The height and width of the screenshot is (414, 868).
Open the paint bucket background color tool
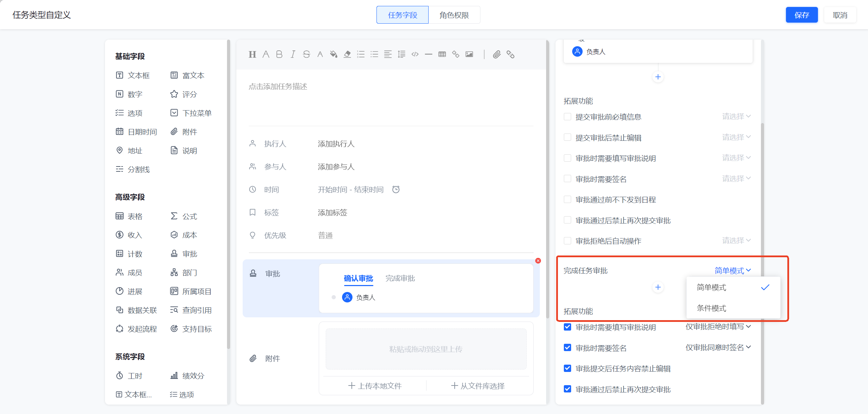333,54
